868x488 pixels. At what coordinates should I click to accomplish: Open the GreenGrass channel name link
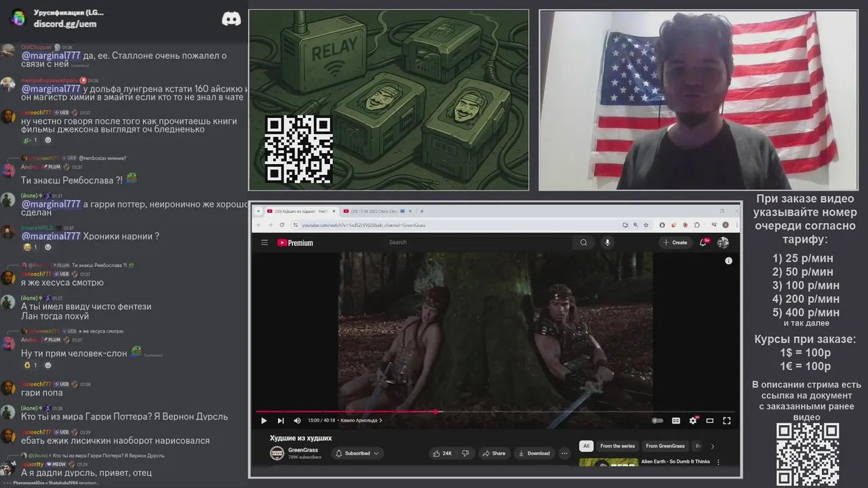point(303,449)
